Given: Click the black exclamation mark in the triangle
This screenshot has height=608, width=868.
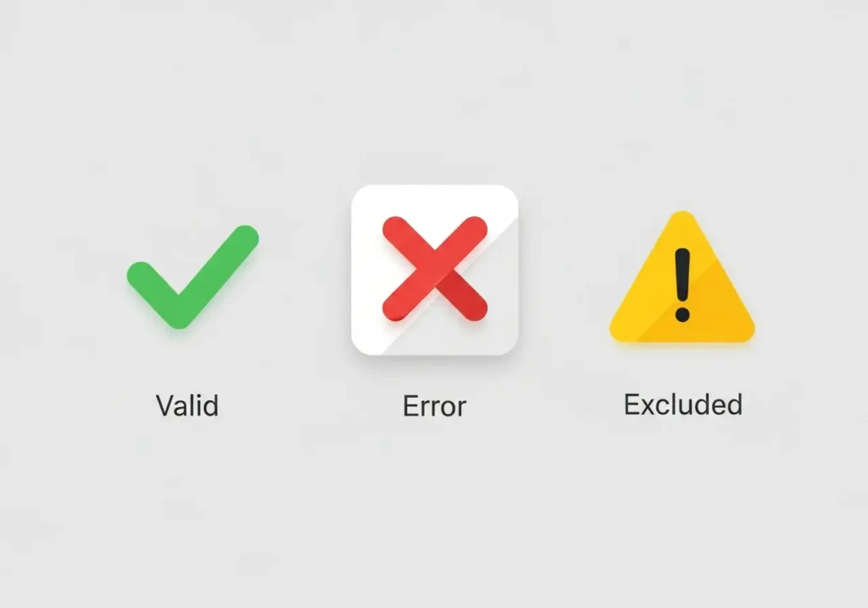Looking at the screenshot, I should pos(682,285).
